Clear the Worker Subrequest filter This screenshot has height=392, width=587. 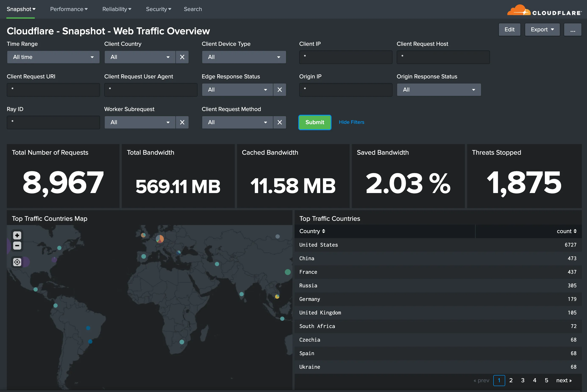coord(182,122)
